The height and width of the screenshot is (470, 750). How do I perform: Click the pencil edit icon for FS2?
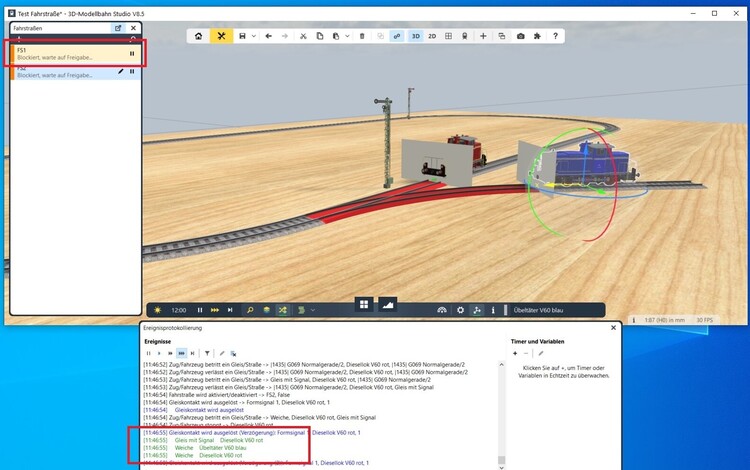(121, 71)
